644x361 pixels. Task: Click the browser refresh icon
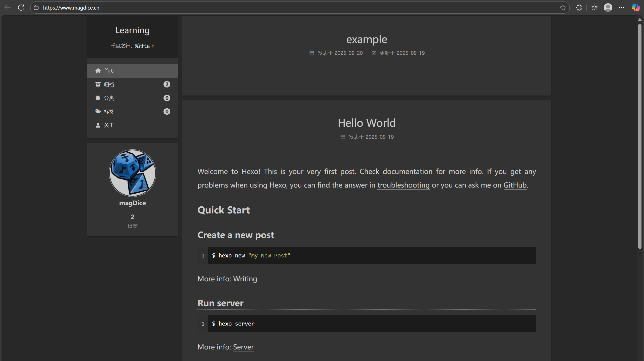tap(21, 8)
